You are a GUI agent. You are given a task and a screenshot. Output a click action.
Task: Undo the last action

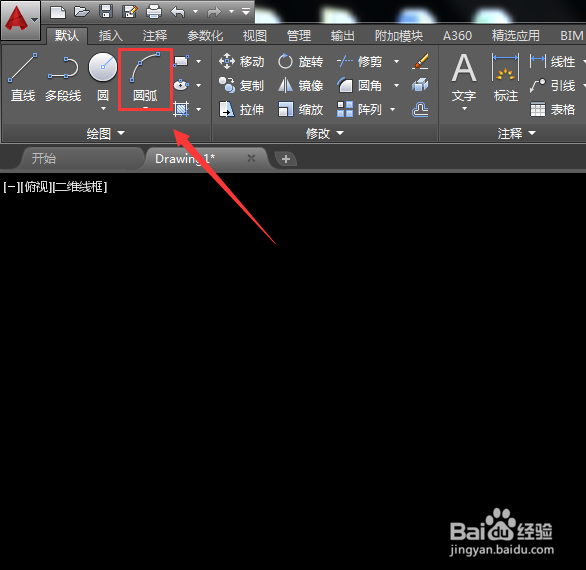pyautogui.click(x=178, y=12)
